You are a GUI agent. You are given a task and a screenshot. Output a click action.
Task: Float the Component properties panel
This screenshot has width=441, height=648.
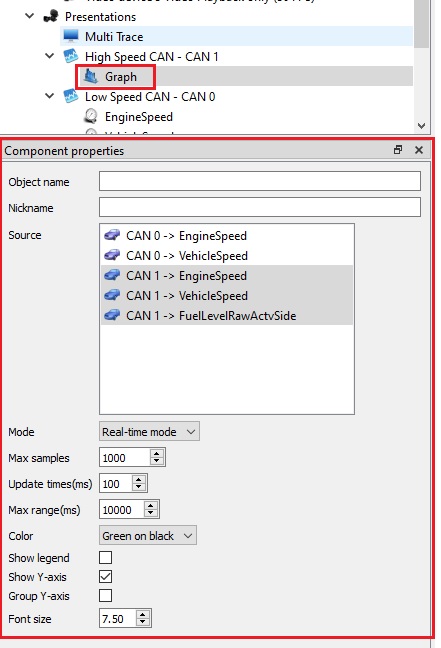click(x=398, y=150)
